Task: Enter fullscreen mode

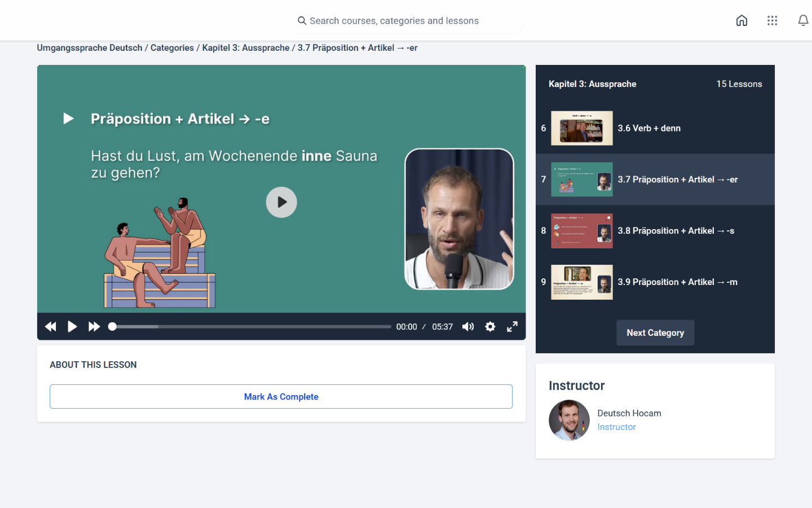Action: click(x=512, y=327)
